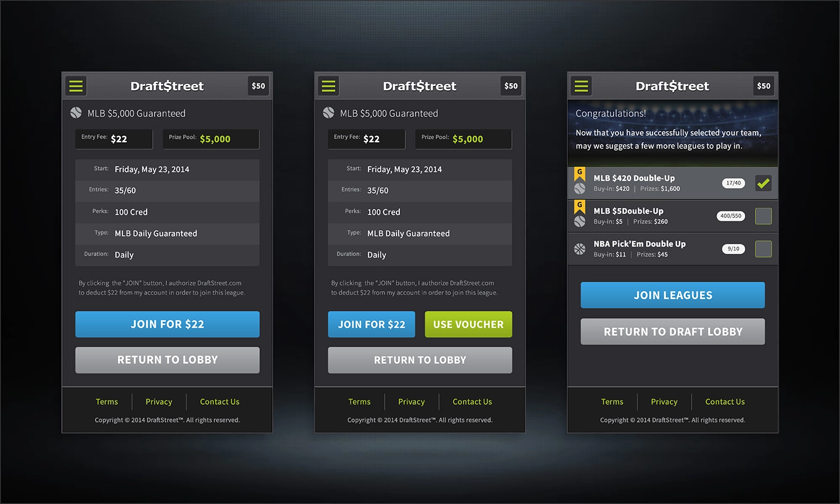Open Contact Us link on the Congratulations screen
840x504 pixels.
tap(725, 402)
